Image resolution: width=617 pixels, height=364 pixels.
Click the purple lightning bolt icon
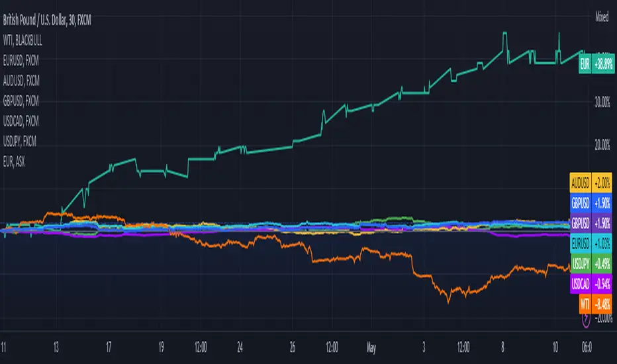(x=586, y=318)
